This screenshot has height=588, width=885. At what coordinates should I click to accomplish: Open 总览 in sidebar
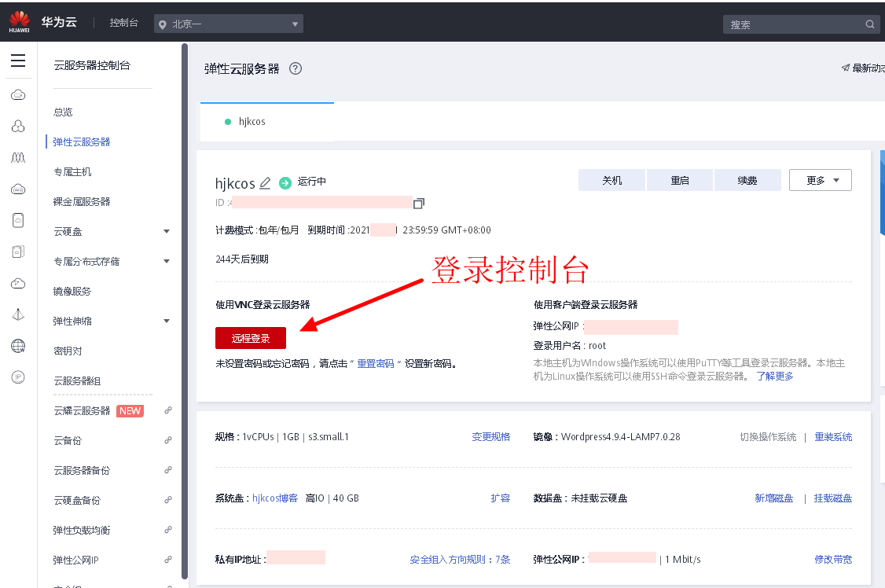[63, 112]
